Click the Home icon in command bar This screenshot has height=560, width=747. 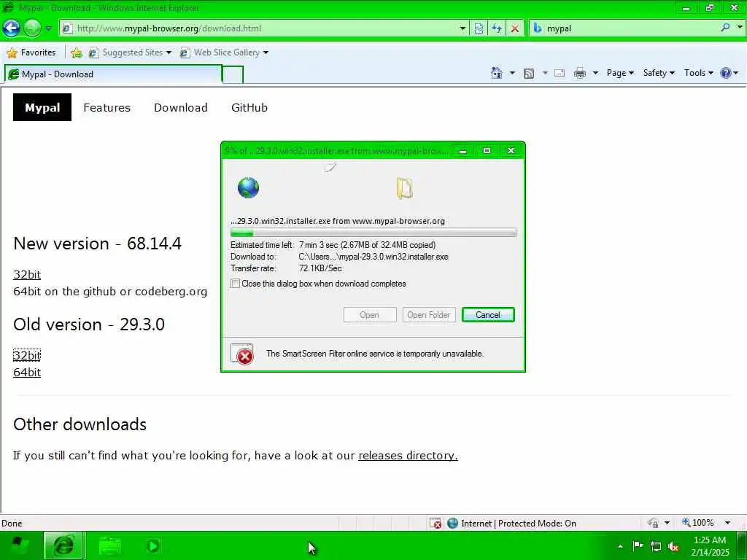496,73
